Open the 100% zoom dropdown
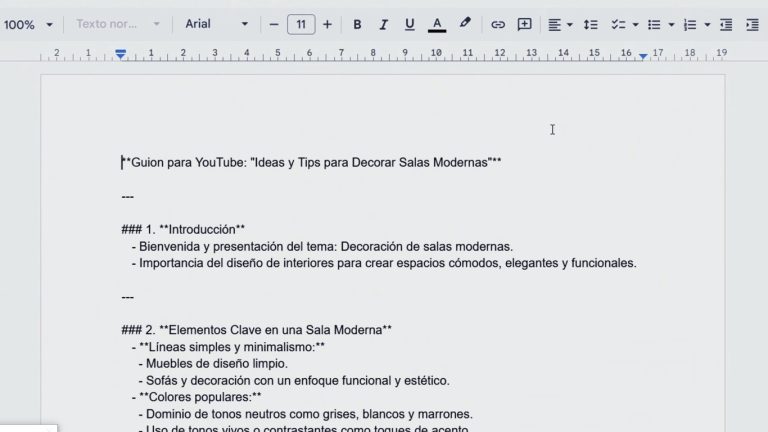This screenshot has width=768, height=432. pyautogui.click(x=26, y=24)
